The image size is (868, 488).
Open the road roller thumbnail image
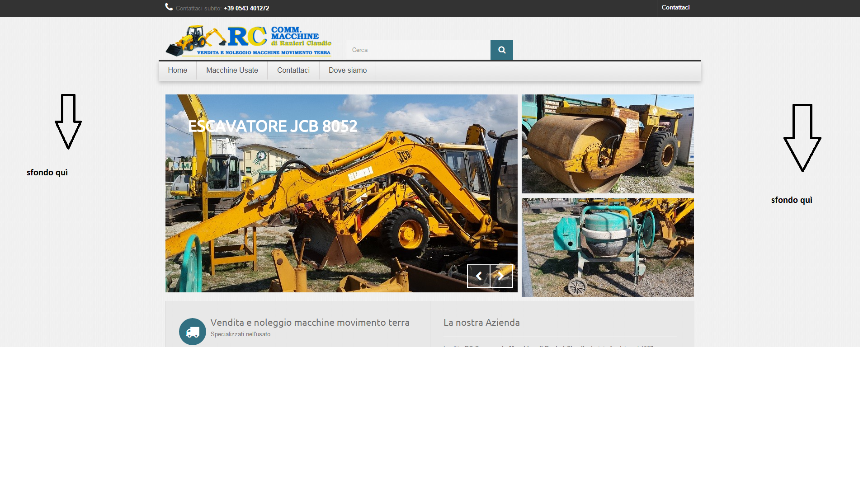pyautogui.click(x=607, y=144)
